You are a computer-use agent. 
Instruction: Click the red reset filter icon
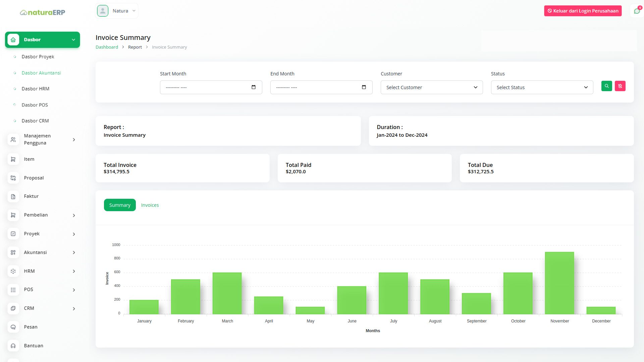[x=620, y=86]
